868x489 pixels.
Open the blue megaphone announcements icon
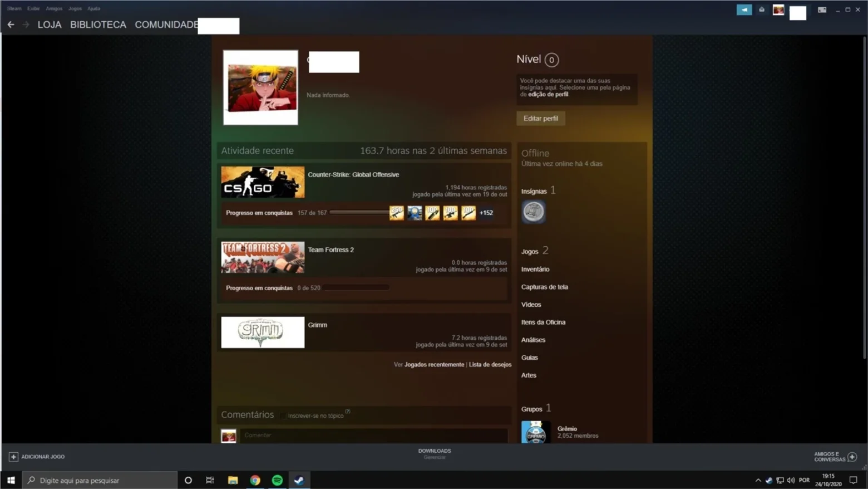pos(744,9)
